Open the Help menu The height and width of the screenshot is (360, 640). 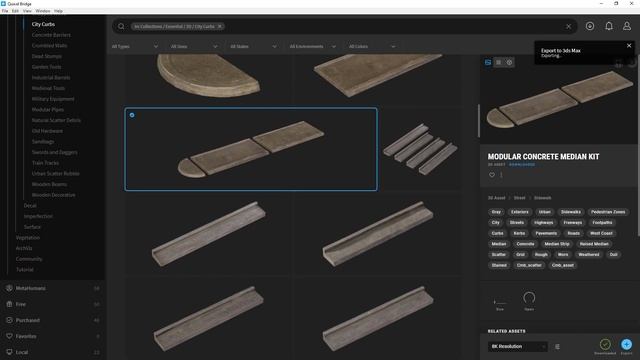click(58, 11)
